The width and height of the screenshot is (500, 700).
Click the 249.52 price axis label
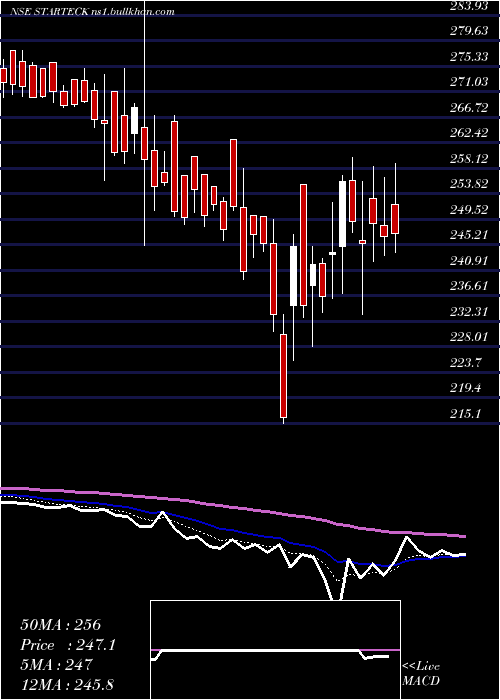[x=471, y=209]
